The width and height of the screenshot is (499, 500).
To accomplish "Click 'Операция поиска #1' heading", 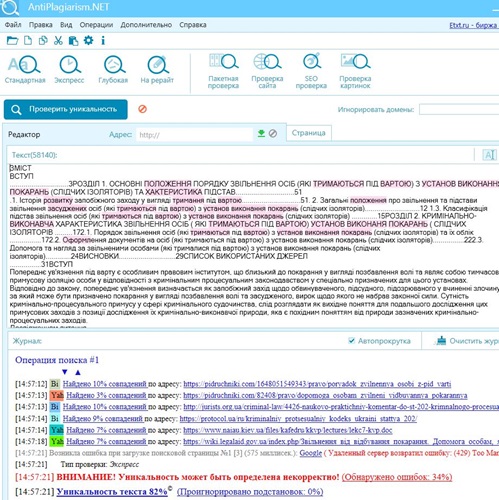I will 57,360.
